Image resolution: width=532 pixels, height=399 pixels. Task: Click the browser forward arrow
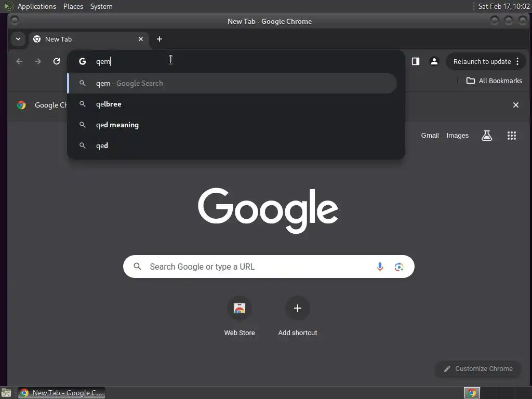(x=37, y=61)
